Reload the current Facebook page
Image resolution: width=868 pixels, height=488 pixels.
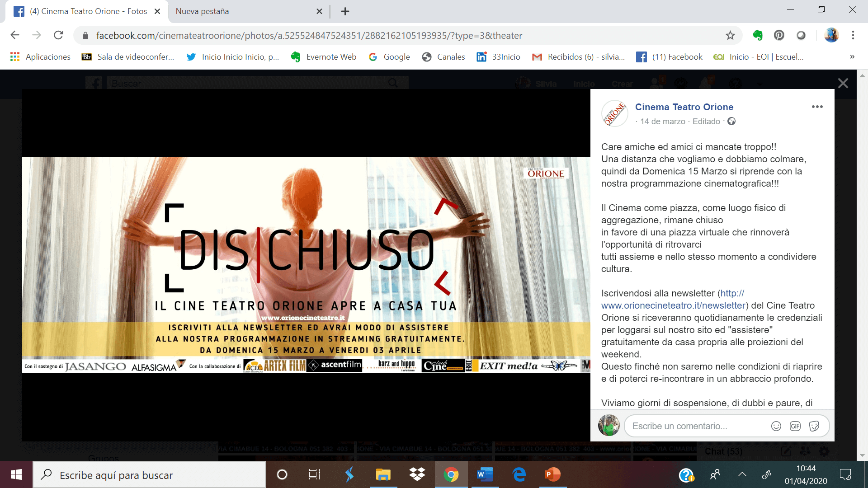tap(58, 35)
